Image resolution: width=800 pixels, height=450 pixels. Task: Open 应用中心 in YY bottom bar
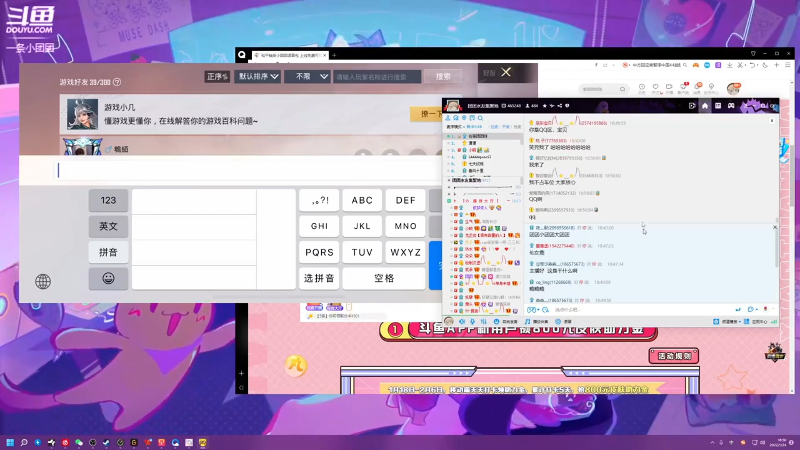click(756, 321)
